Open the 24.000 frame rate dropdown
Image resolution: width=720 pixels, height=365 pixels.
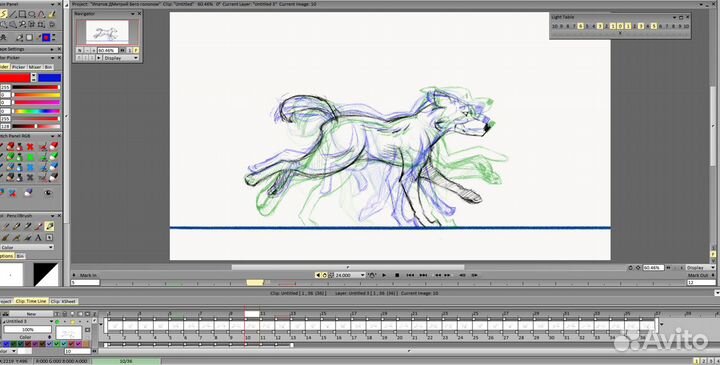350,275
